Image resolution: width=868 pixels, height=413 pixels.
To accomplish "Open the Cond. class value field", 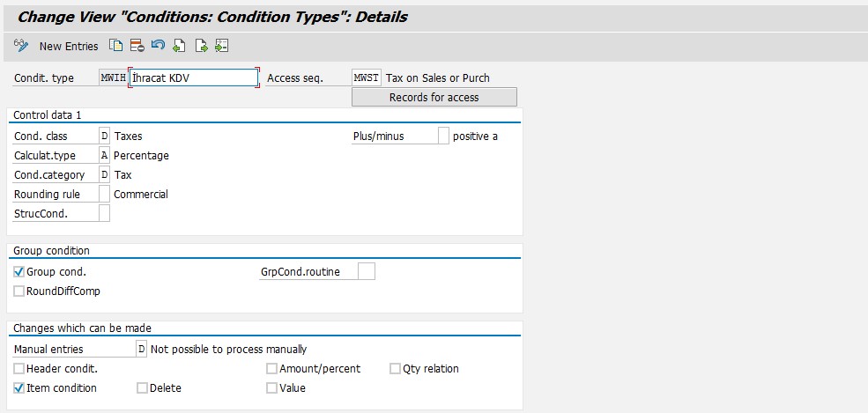I will coord(104,136).
